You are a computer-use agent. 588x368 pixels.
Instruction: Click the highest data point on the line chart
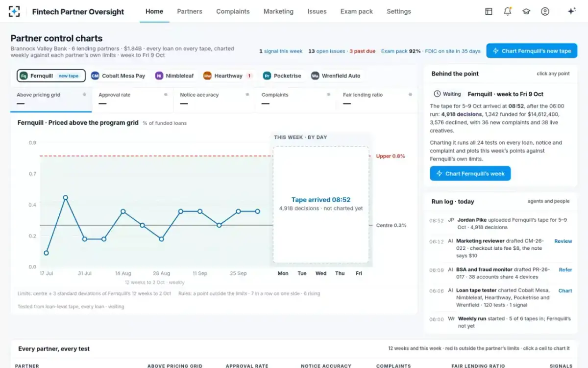point(65,198)
